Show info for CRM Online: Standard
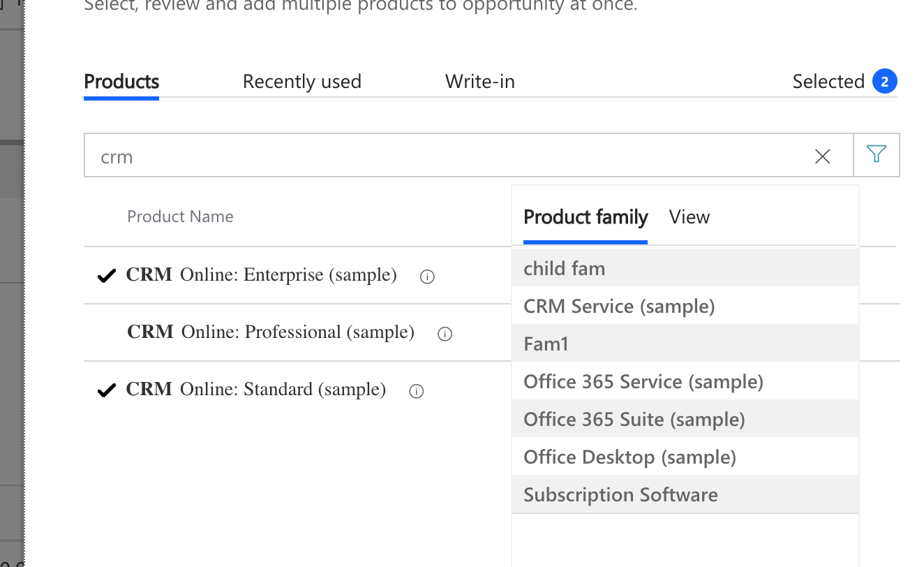Image resolution: width=924 pixels, height=567 pixels. click(x=417, y=392)
